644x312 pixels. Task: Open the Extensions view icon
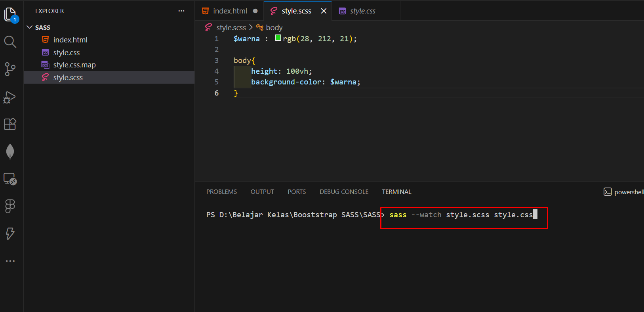click(10, 124)
